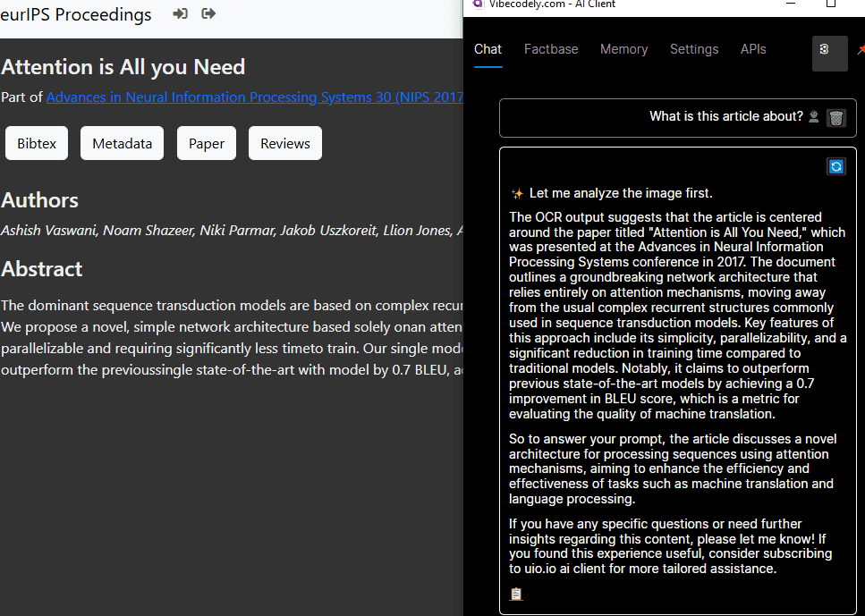Follow the Advances in Neural Information Processing link
865x616 pixels.
coord(254,97)
